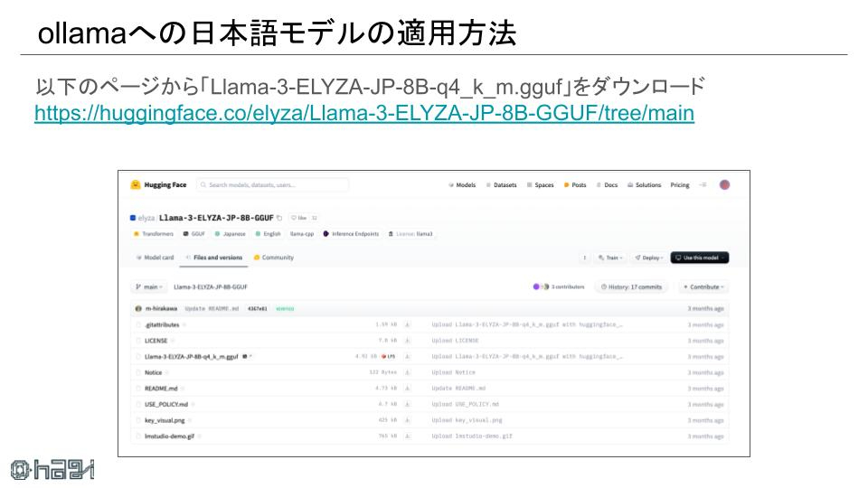Switch to the Model card tab

pyautogui.click(x=155, y=258)
